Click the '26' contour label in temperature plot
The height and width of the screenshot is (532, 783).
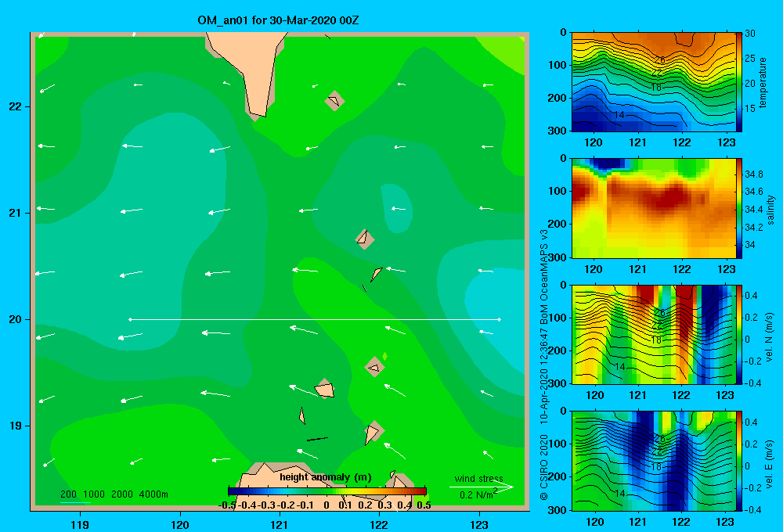tap(659, 60)
